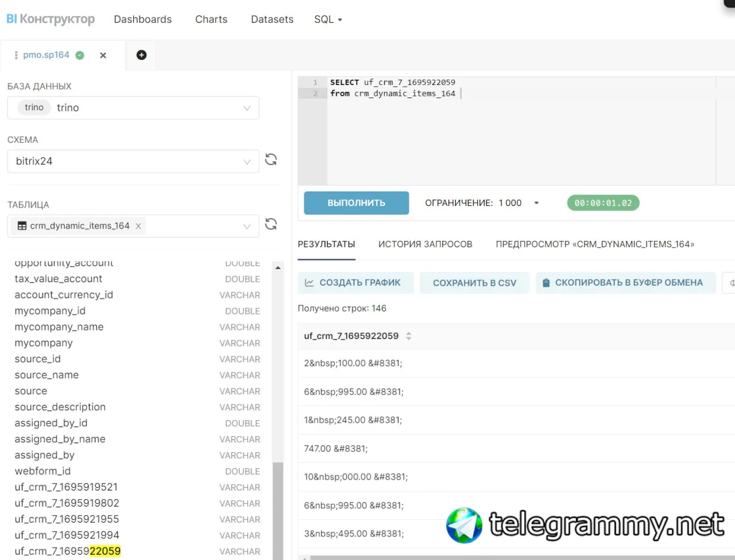Click СОХРАНИТЬ В CSV button
735x560 pixels.
coord(475,283)
